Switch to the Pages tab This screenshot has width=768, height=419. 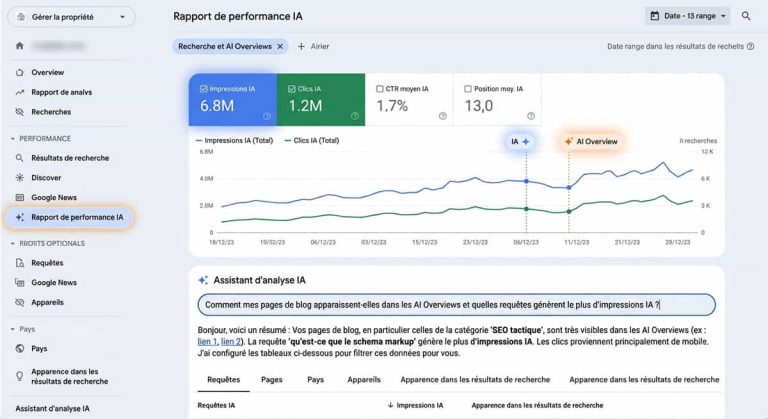[x=272, y=380]
